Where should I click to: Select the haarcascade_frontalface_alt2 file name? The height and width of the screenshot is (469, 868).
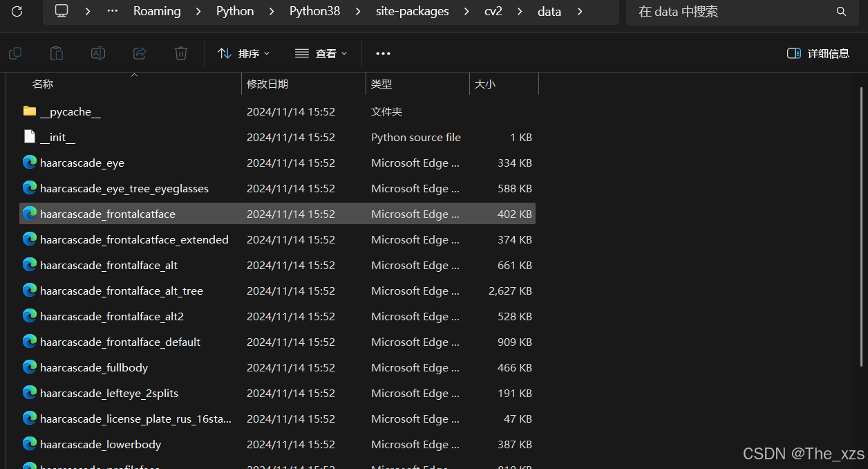112,316
